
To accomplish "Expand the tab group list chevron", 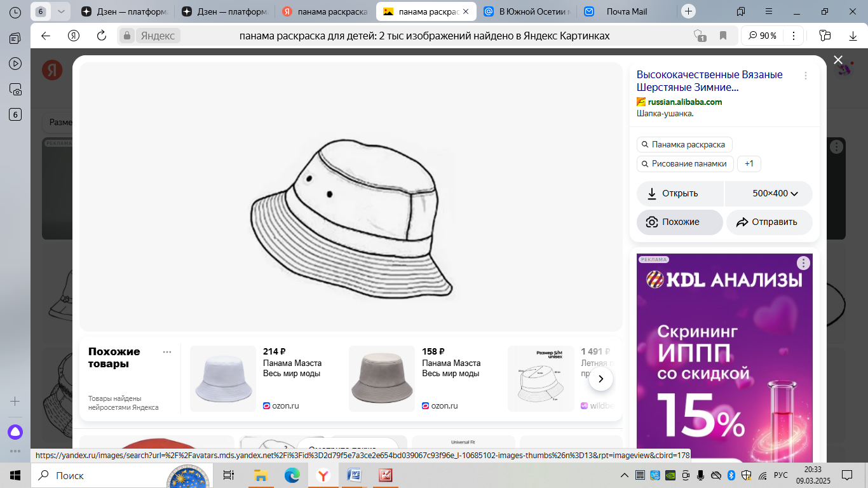I will (x=60, y=11).
